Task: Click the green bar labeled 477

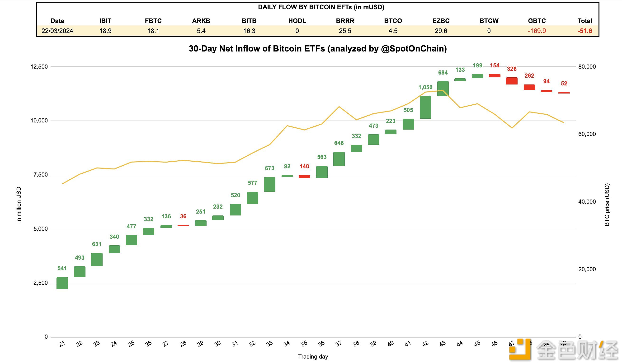Action: coord(131,240)
